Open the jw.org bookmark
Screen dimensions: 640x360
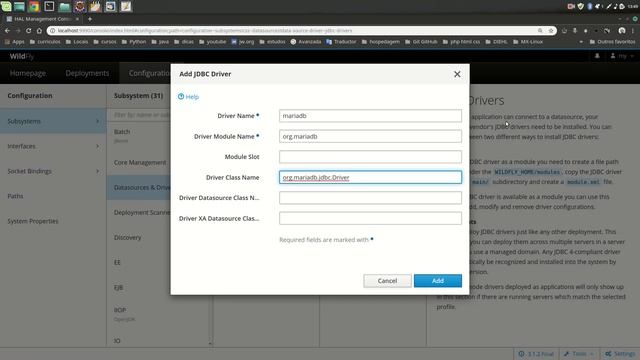242,42
